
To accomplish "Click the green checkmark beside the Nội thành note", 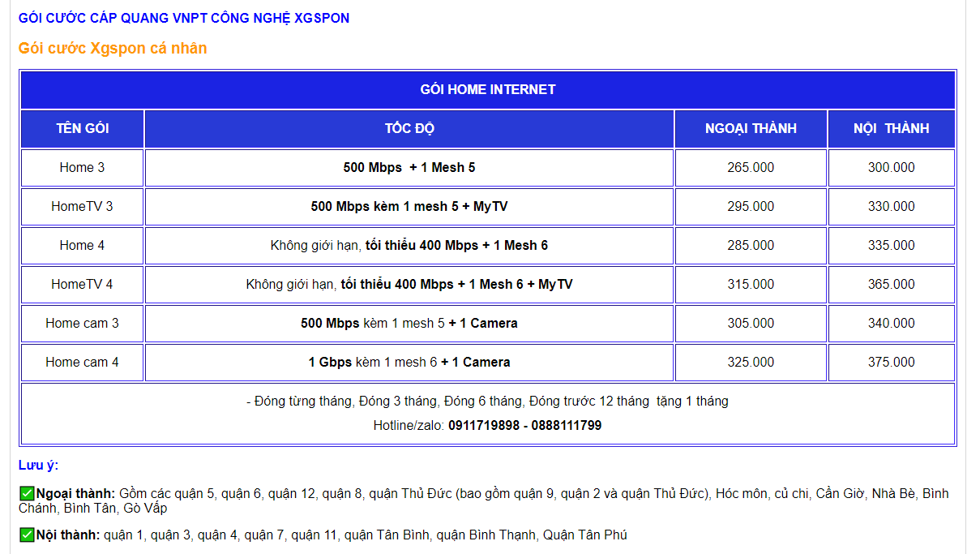I will [27, 535].
